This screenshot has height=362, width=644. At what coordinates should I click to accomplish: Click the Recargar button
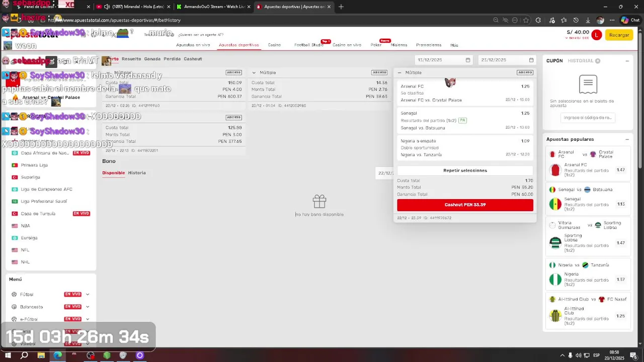[619, 35]
